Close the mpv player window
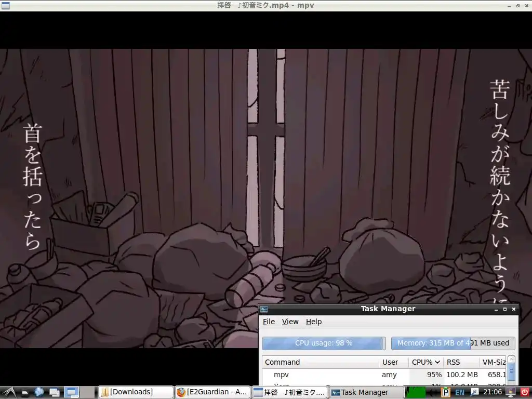The height and width of the screenshot is (399, 532). point(527,6)
